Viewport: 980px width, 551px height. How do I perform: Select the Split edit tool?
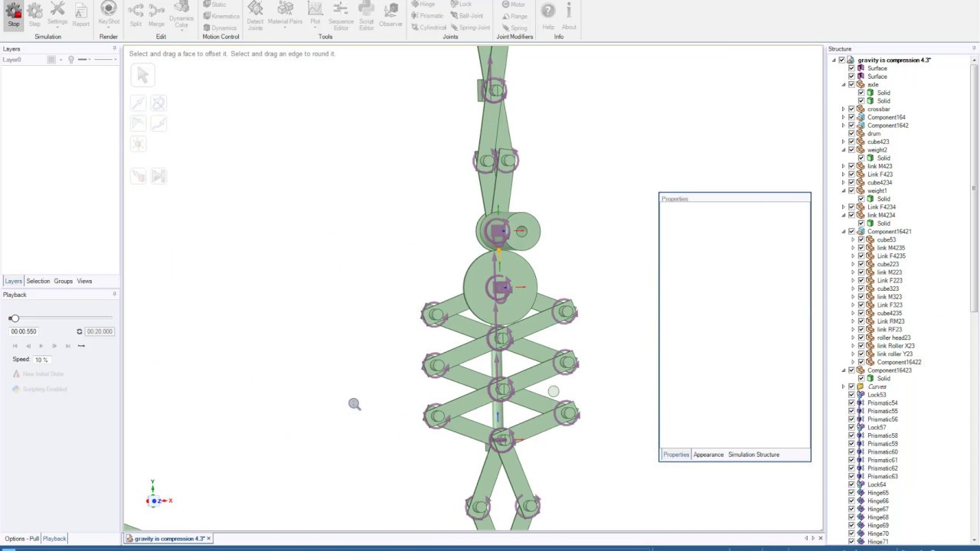click(x=136, y=15)
